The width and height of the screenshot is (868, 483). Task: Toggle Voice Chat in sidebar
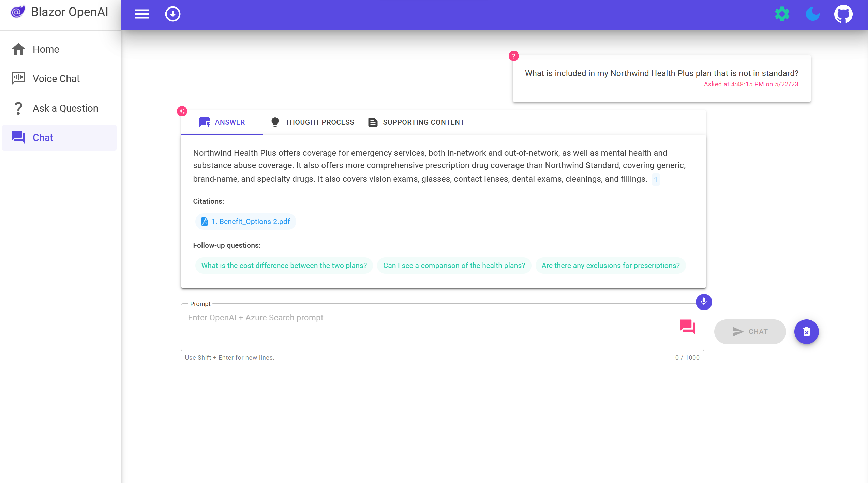(x=57, y=78)
